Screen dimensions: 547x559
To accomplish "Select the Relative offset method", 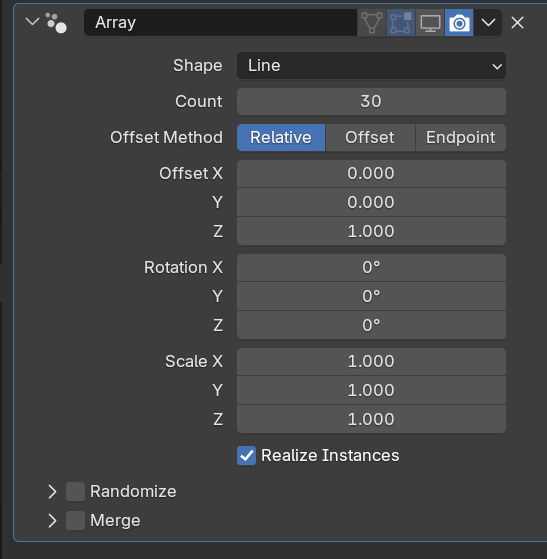I will pyautogui.click(x=281, y=138).
